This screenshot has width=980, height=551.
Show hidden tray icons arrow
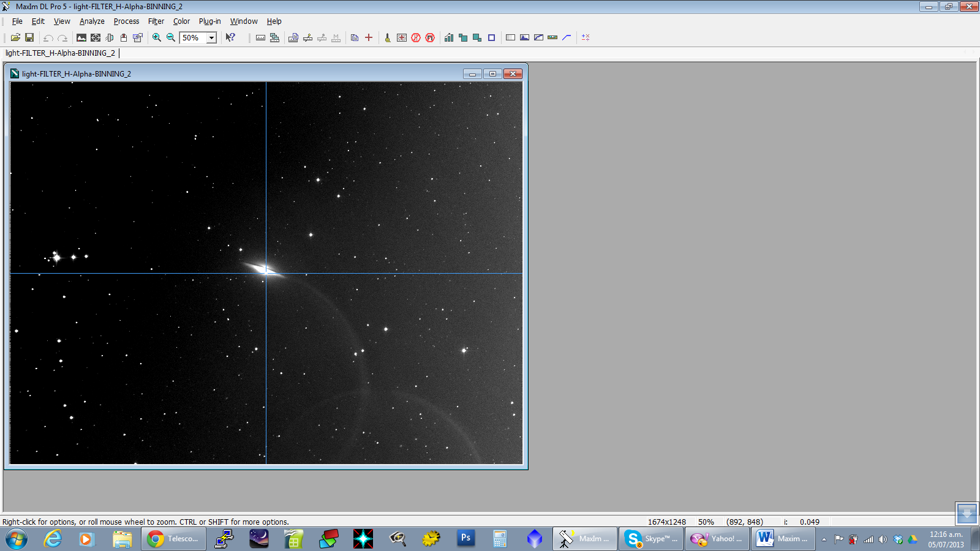click(824, 539)
